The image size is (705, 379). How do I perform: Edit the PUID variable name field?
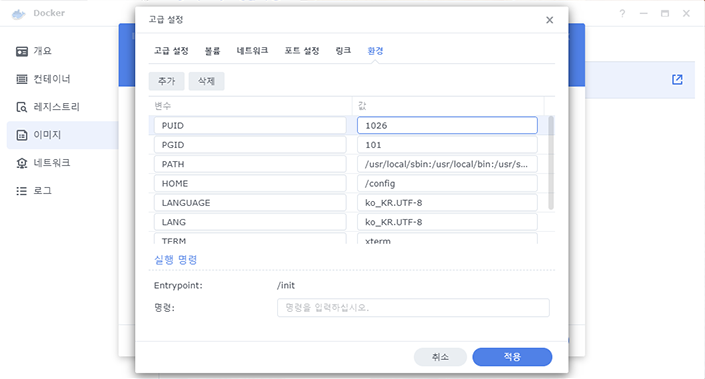[x=250, y=125]
